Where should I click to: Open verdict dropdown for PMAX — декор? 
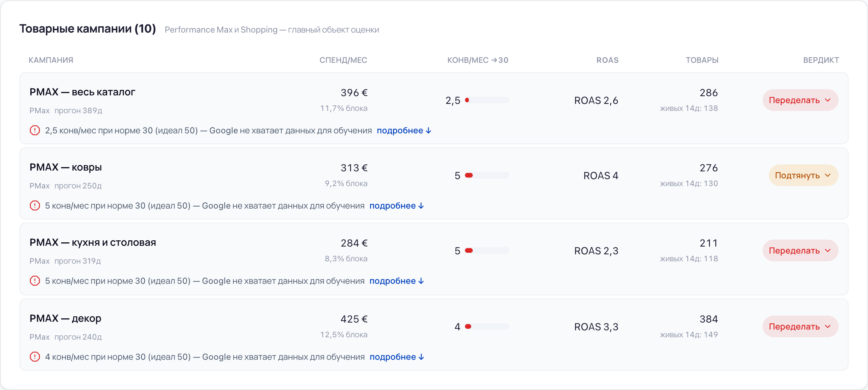[x=800, y=326]
